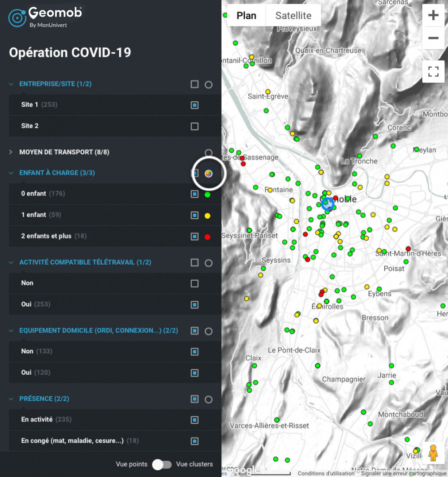448x477 pixels.
Task: Switch map to Plan view
Action: click(246, 15)
